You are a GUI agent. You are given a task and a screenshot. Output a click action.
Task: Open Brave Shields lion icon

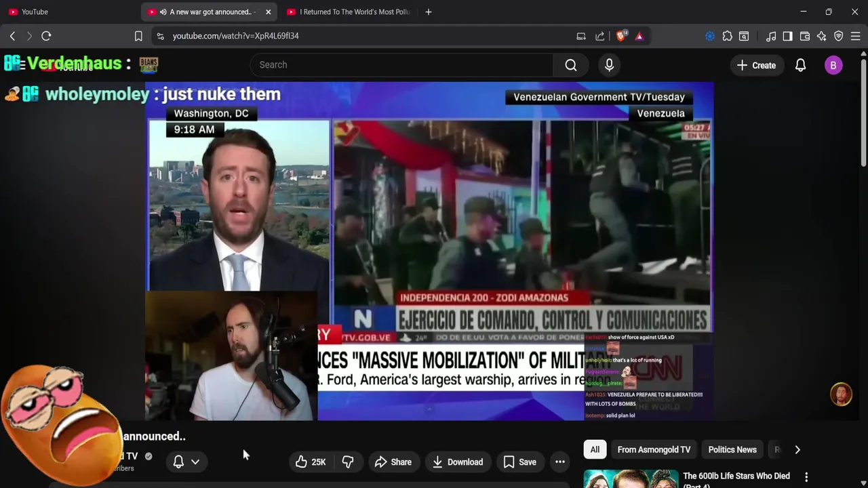(x=621, y=36)
